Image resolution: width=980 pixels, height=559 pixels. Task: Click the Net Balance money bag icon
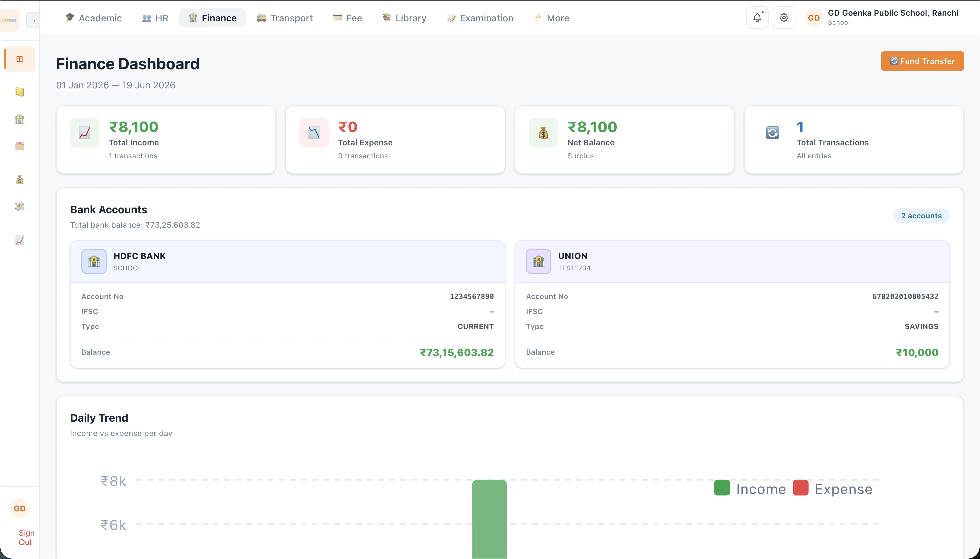[x=543, y=133]
